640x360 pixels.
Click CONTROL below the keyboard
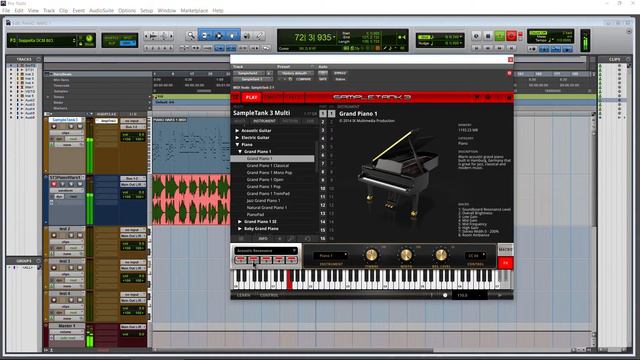(269, 295)
